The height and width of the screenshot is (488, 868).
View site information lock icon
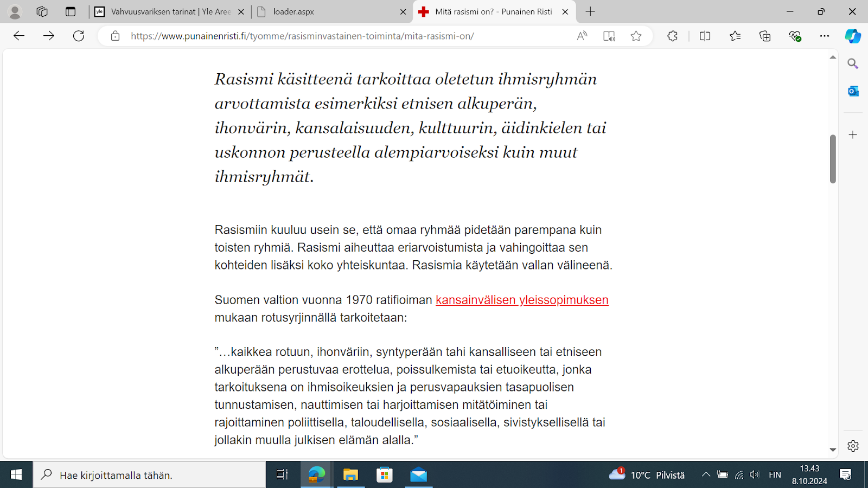click(x=115, y=36)
